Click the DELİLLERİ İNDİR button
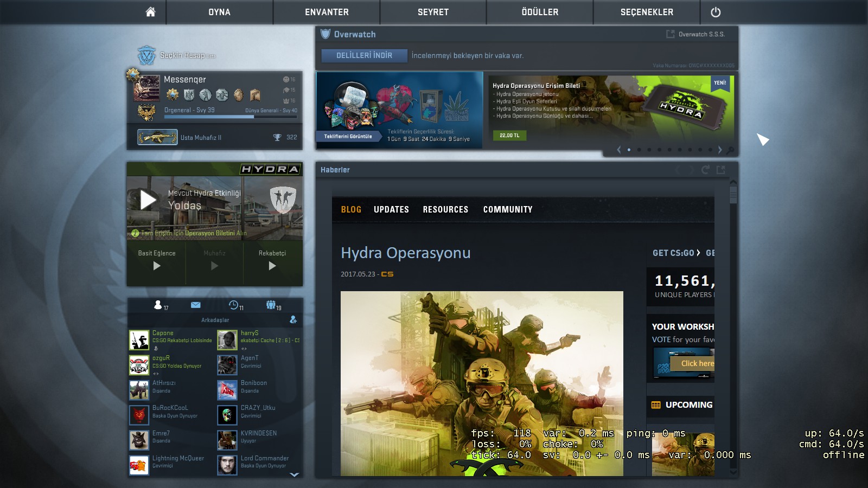Image resolution: width=868 pixels, height=488 pixels. coord(364,55)
